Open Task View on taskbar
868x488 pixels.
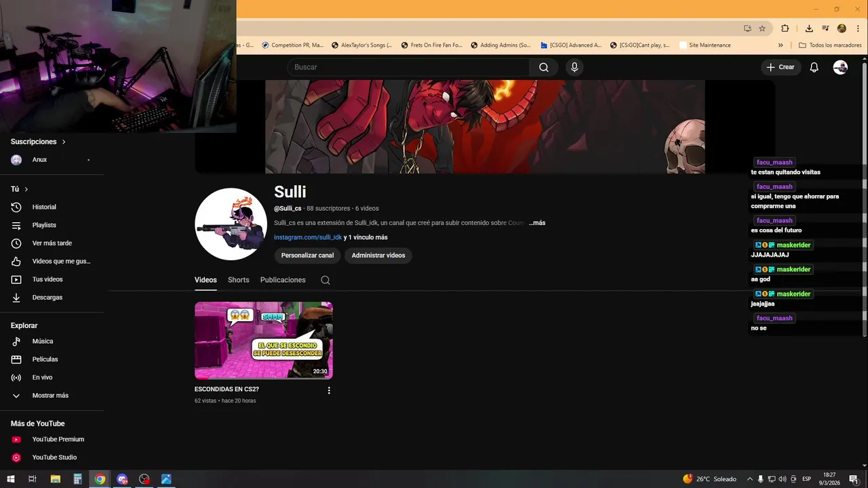click(32, 479)
